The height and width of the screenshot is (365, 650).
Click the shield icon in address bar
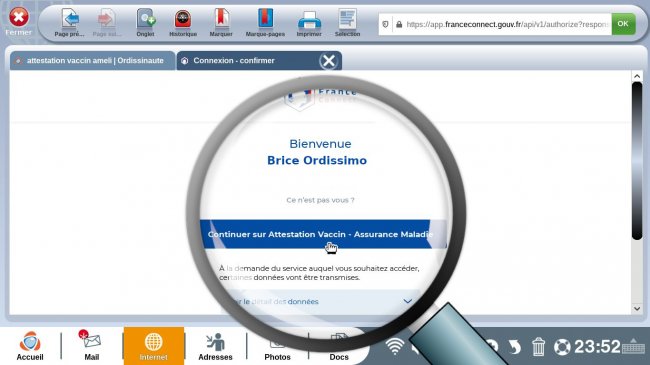click(x=386, y=24)
